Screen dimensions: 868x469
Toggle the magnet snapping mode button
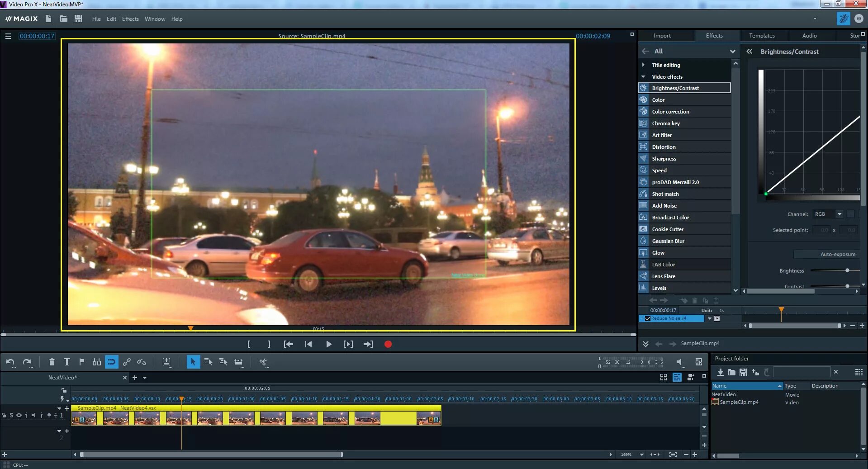coord(111,362)
